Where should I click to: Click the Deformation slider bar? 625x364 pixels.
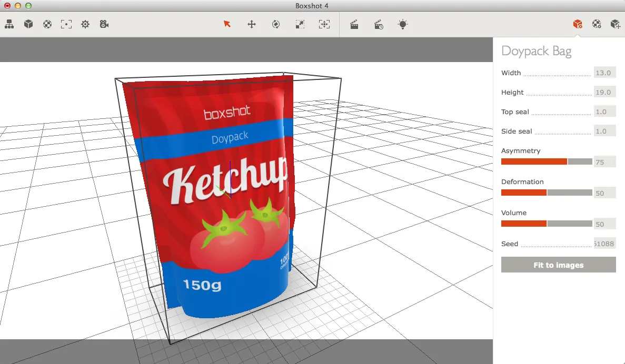(547, 193)
